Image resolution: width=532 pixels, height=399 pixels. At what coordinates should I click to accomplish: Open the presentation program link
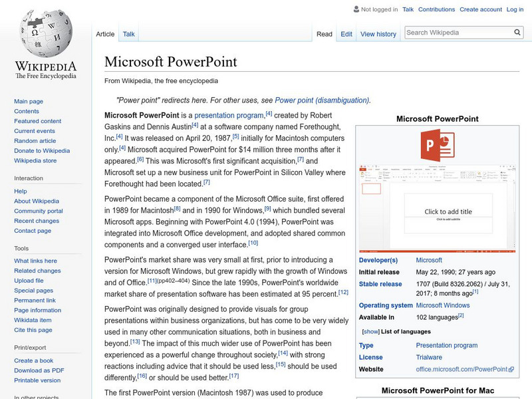click(229, 115)
